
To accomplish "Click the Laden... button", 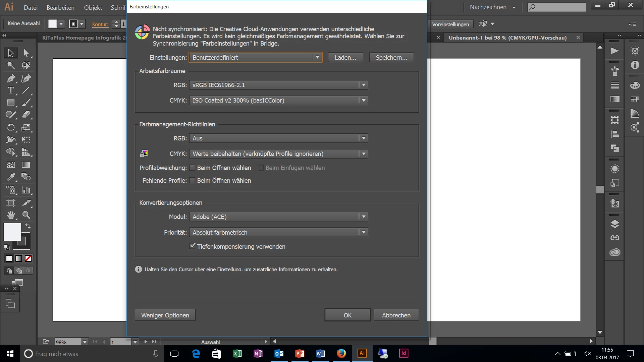I will coord(345,57).
